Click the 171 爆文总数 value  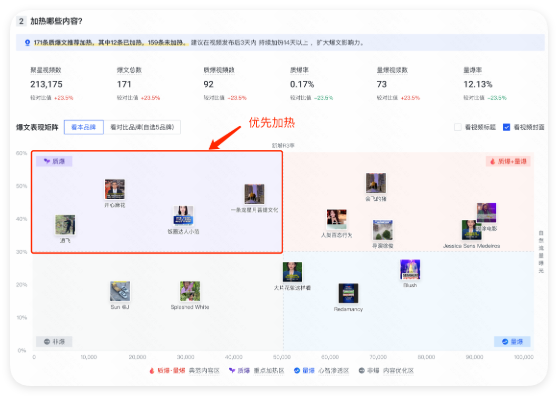pyautogui.click(x=124, y=84)
